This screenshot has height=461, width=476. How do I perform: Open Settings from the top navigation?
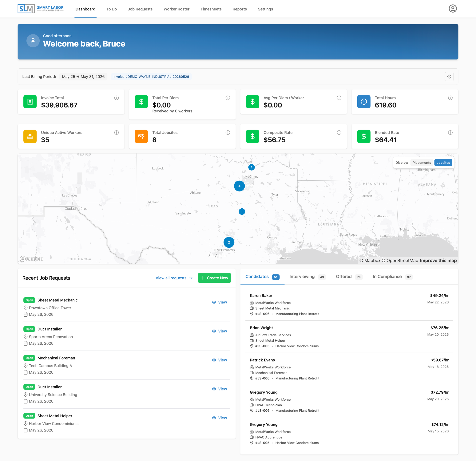click(265, 9)
